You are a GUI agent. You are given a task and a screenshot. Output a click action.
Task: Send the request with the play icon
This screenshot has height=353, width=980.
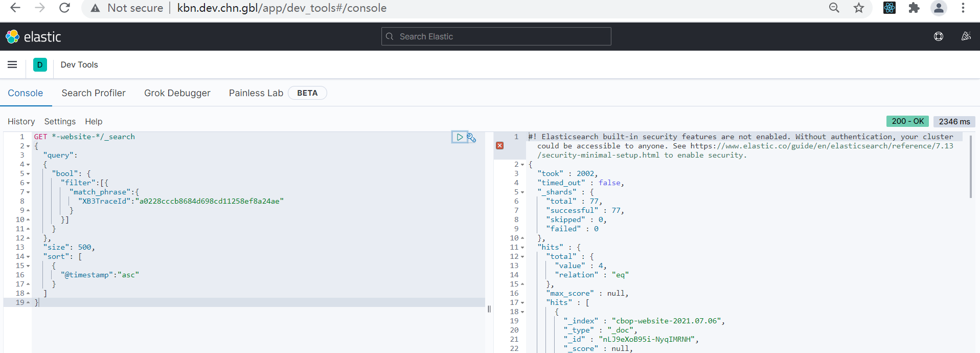460,137
